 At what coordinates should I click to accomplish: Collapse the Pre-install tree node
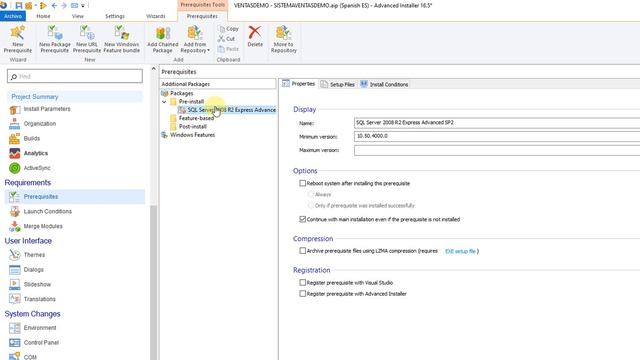[x=164, y=102]
